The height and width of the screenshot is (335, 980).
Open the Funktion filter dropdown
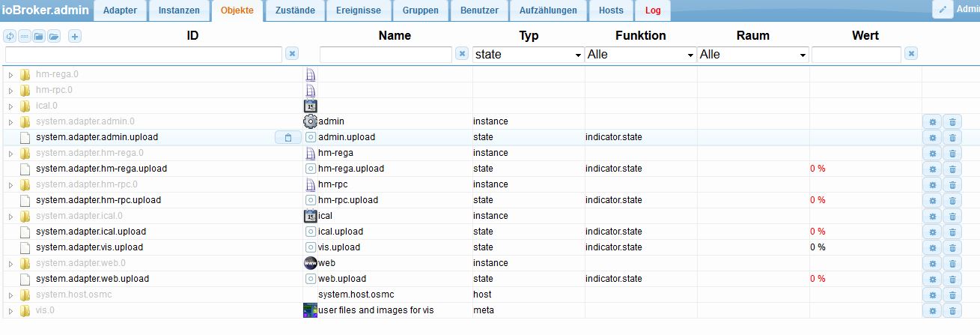641,55
